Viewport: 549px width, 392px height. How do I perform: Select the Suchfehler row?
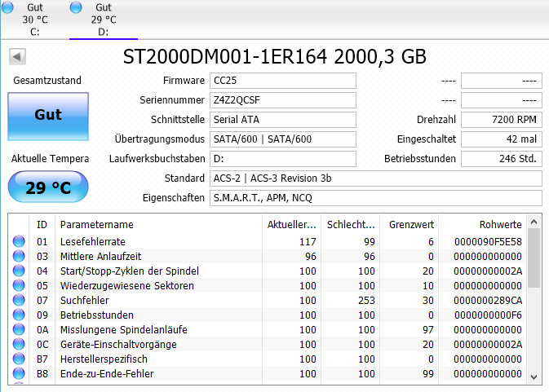tap(267, 301)
